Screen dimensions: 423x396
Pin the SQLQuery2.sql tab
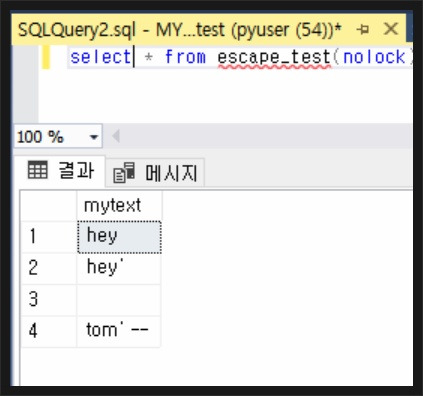(x=362, y=30)
